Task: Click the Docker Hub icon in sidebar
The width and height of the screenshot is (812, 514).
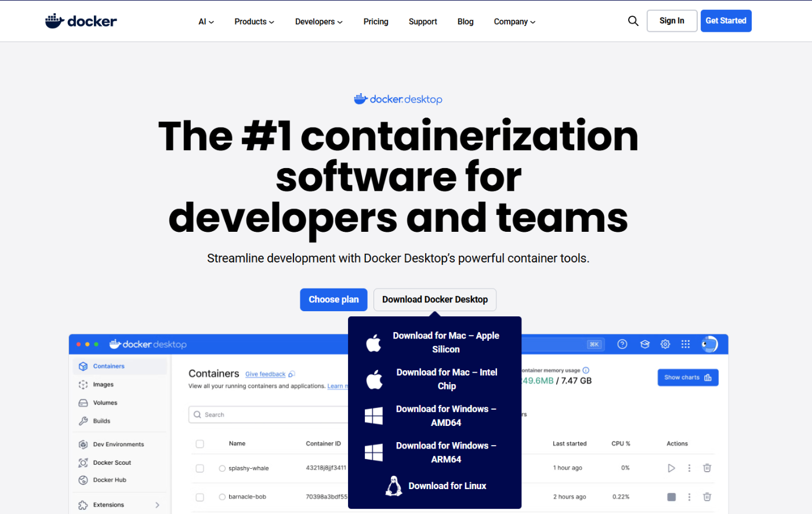Action: pos(83,480)
